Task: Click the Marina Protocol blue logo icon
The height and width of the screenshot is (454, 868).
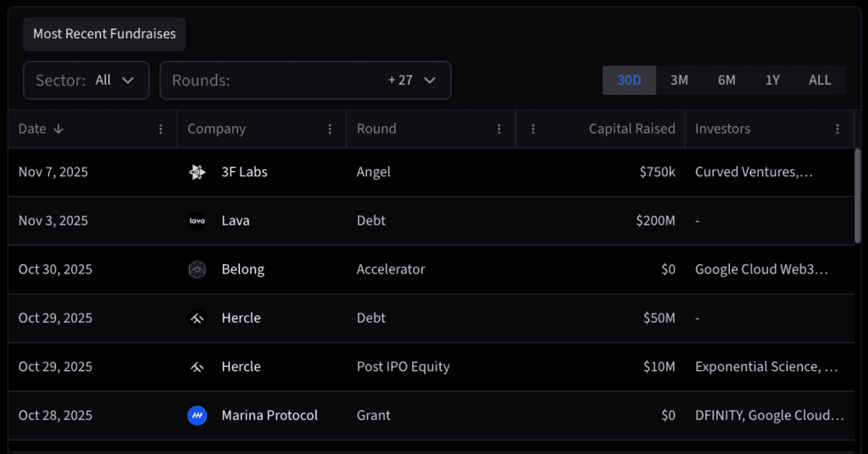Action: coord(197,416)
